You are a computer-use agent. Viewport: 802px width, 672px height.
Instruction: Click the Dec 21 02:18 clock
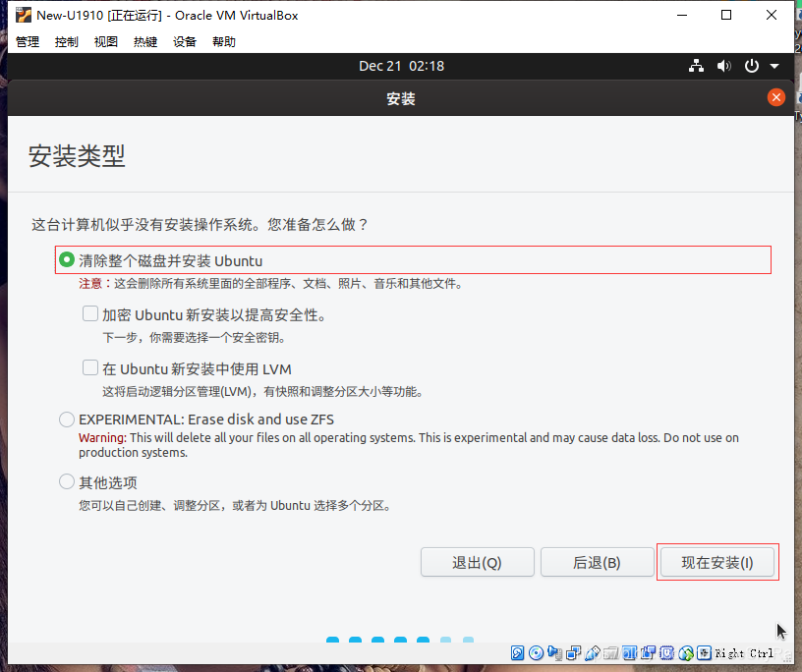[x=402, y=66]
